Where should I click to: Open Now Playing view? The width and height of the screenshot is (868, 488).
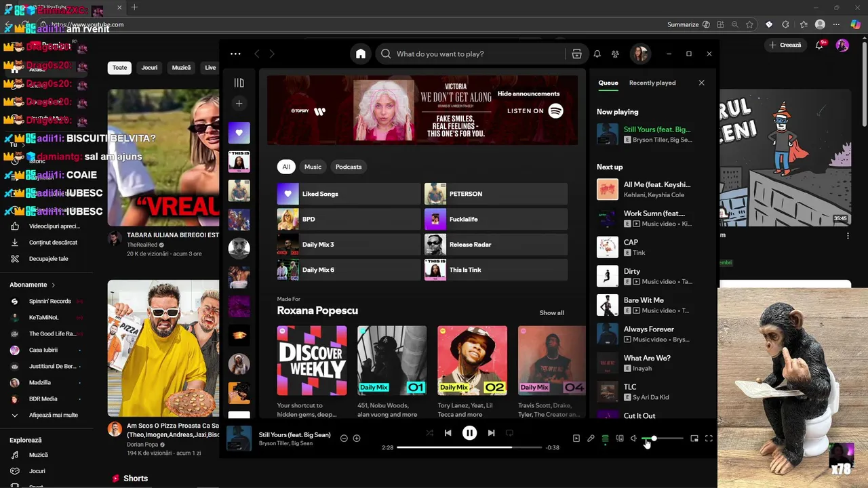(576, 439)
